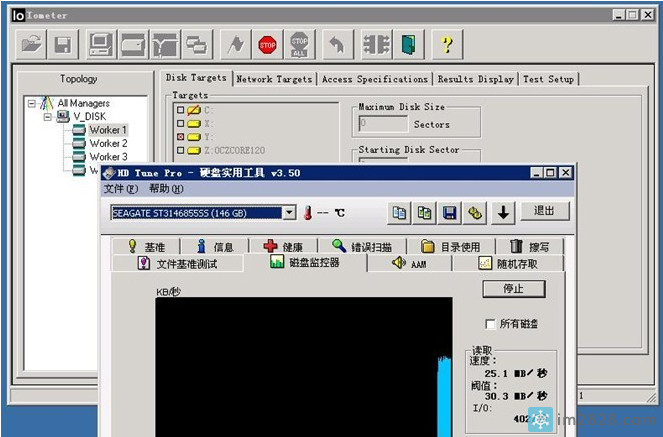Click the 退出 button
This screenshot has width=663, height=437.
(545, 211)
